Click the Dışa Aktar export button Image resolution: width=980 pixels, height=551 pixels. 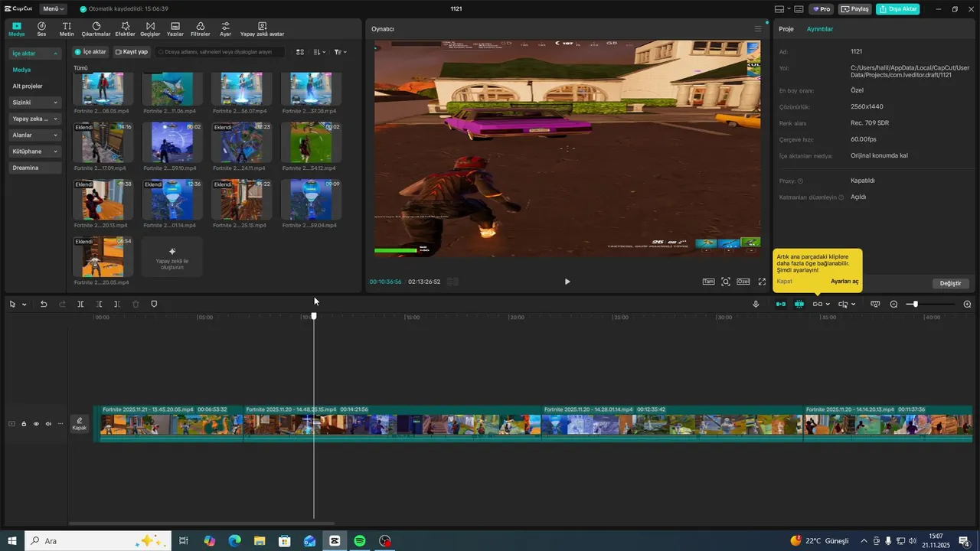[x=898, y=9]
